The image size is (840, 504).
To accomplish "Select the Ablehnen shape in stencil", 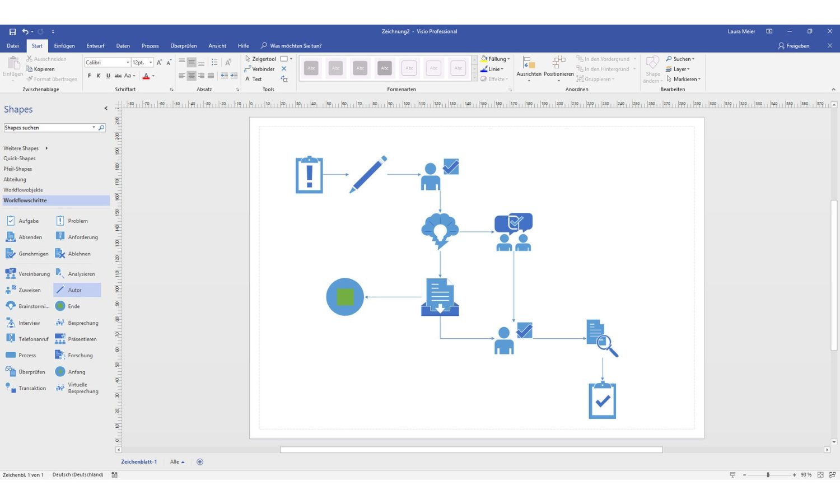I will pyautogui.click(x=73, y=254).
